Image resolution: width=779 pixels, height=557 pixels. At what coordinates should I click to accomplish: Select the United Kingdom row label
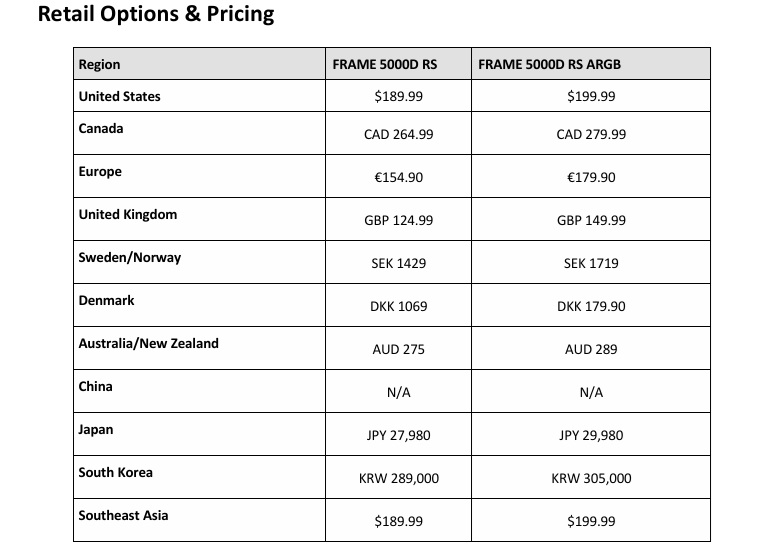point(128,215)
